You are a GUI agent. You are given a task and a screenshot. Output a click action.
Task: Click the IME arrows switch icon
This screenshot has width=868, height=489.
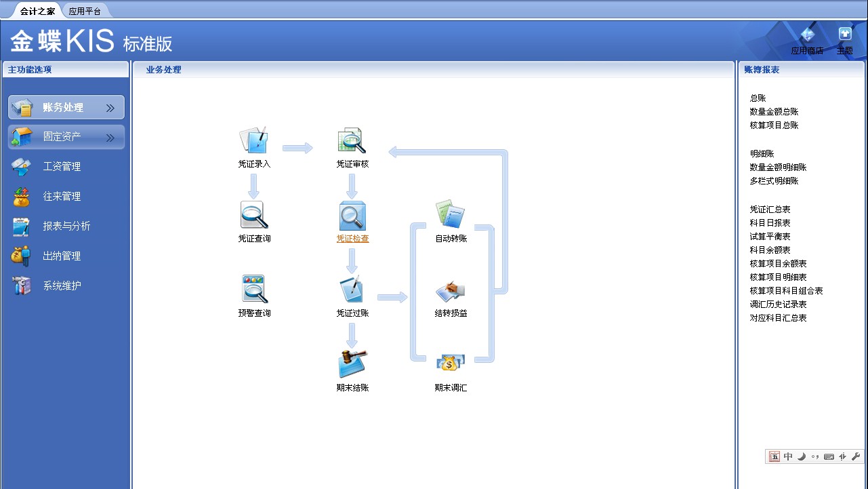click(843, 456)
